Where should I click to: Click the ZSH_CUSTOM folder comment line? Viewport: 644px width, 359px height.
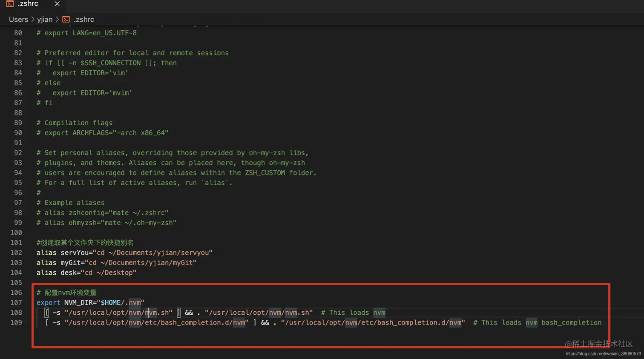(176, 173)
